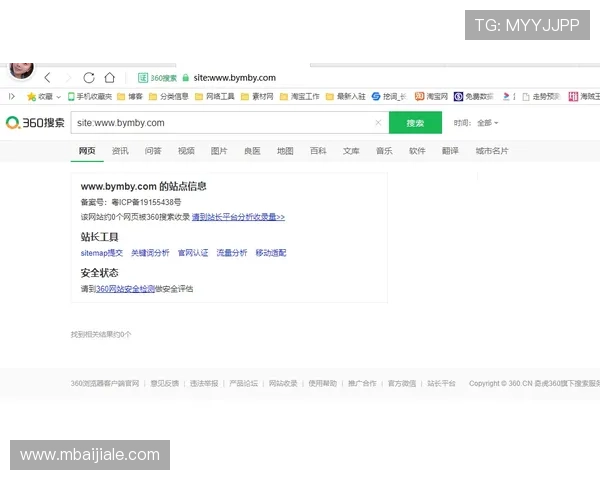Switch to the 图片 tab
600x480 pixels.
219,151
